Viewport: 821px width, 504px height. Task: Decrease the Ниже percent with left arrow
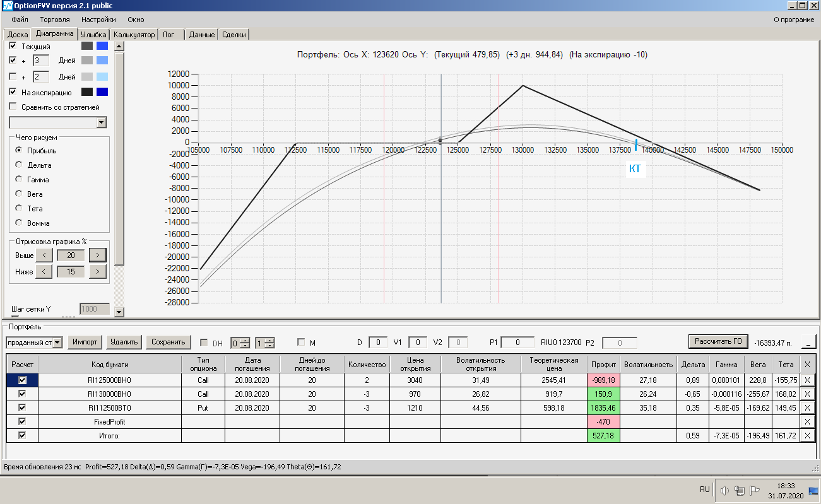pos(44,271)
